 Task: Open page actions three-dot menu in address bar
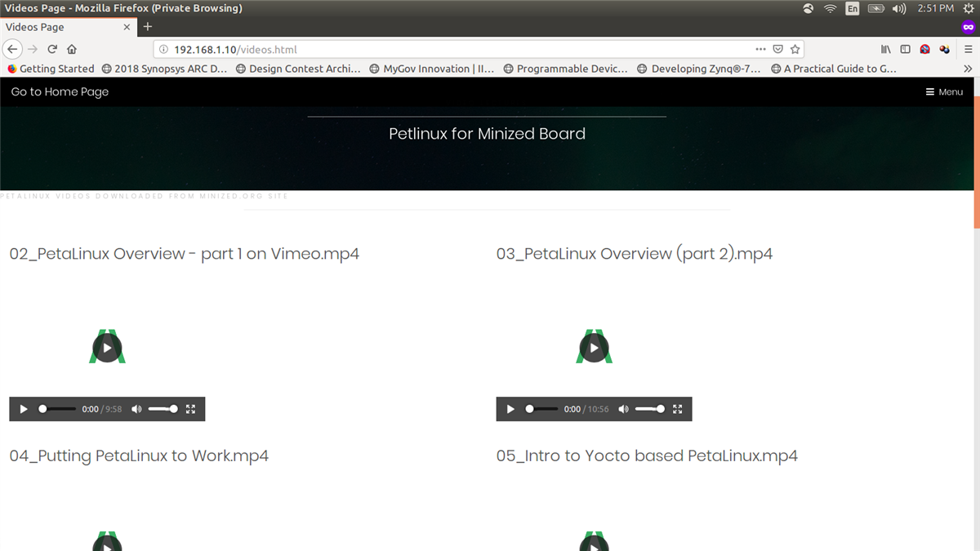(761, 49)
